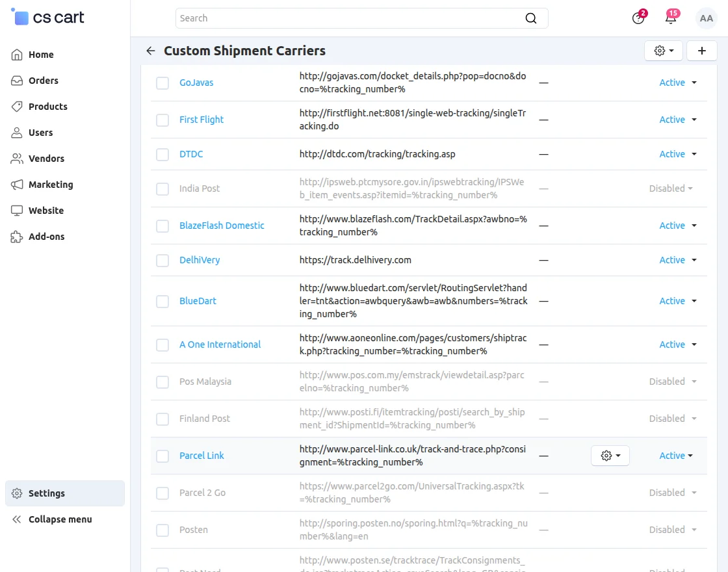Open the AA user avatar menu
Viewport: 728px width, 572px height.
click(x=706, y=18)
